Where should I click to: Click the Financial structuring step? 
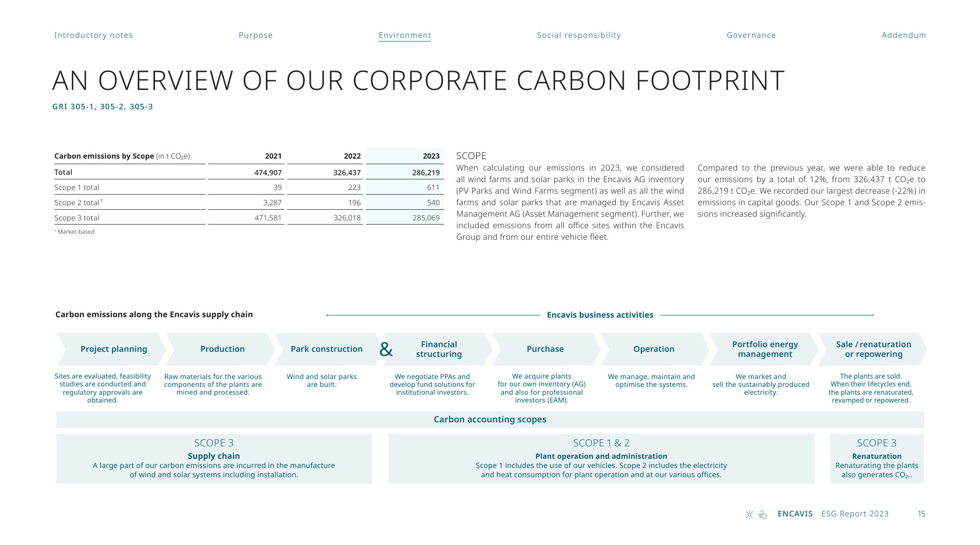coord(437,349)
